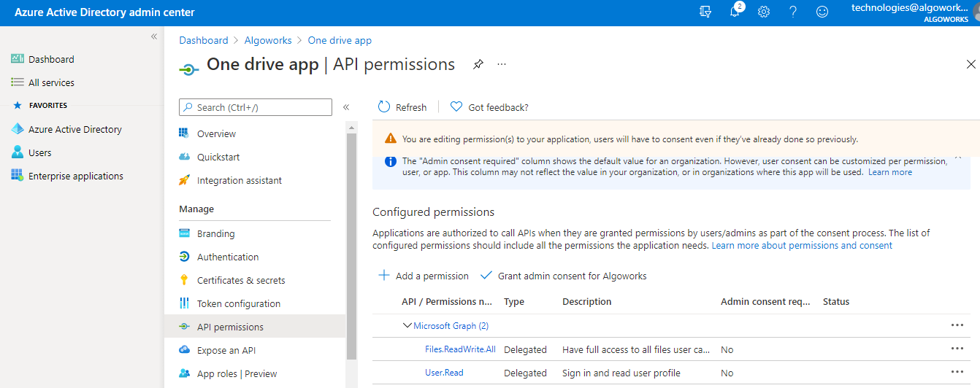Image resolution: width=980 pixels, height=388 pixels.
Task: Focus the Search (Ctrl+/) box
Action: tap(256, 107)
